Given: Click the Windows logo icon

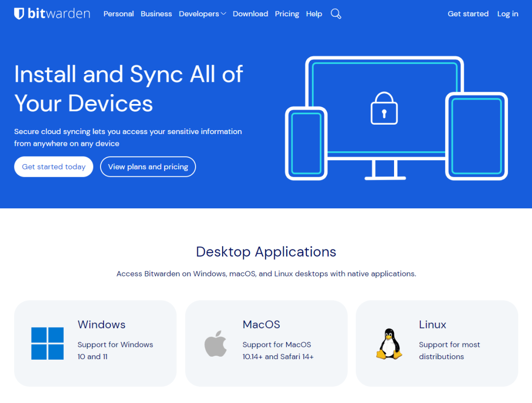Looking at the screenshot, I should (x=47, y=343).
